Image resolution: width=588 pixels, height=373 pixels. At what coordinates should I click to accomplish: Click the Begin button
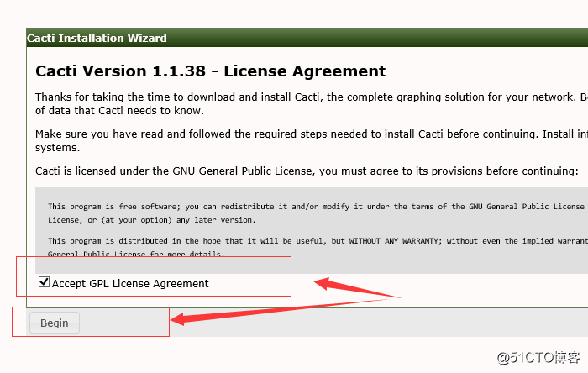point(55,323)
